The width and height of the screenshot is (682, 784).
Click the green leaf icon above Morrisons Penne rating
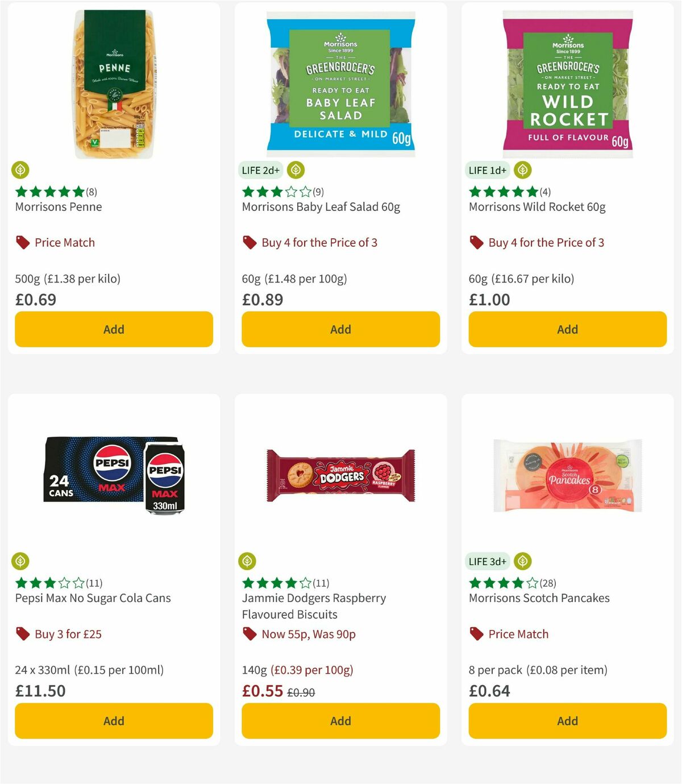tap(20, 170)
